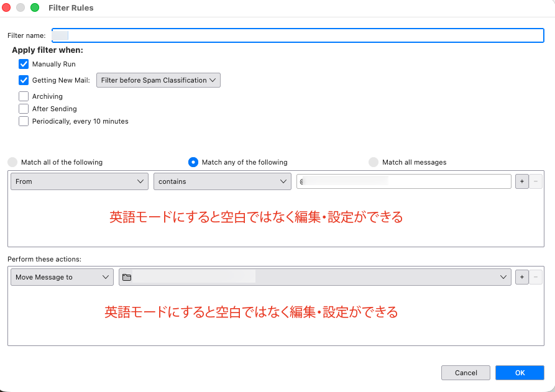The height and width of the screenshot is (392, 555).
Task: Enable Periodically, every 10 minutes
Action: (x=24, y=121)
